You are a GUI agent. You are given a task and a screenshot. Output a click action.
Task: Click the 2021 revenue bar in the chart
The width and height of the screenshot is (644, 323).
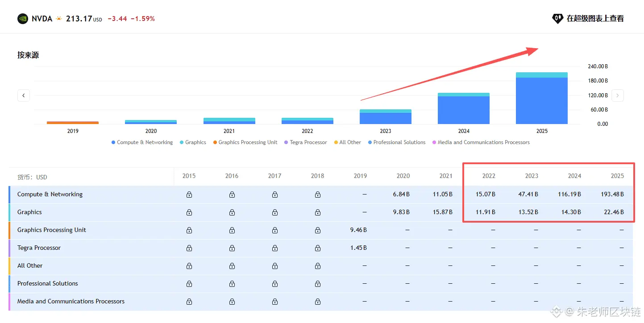coord(229,121)
